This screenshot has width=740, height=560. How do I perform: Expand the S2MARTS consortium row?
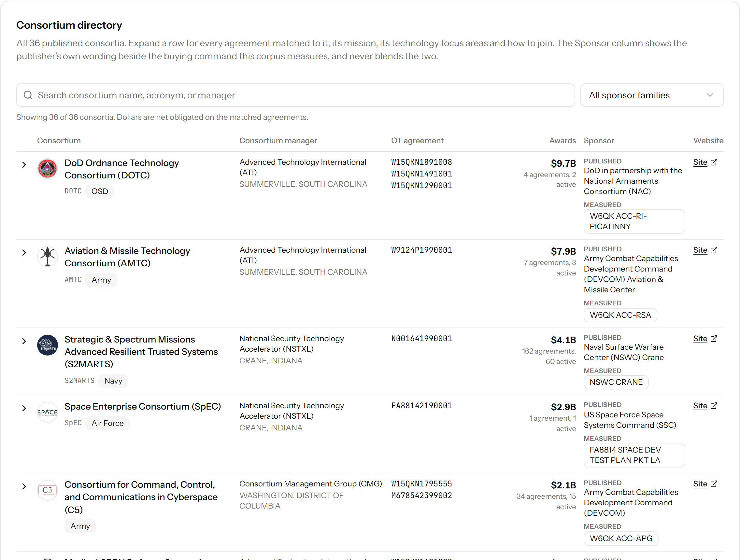(24, 341)
